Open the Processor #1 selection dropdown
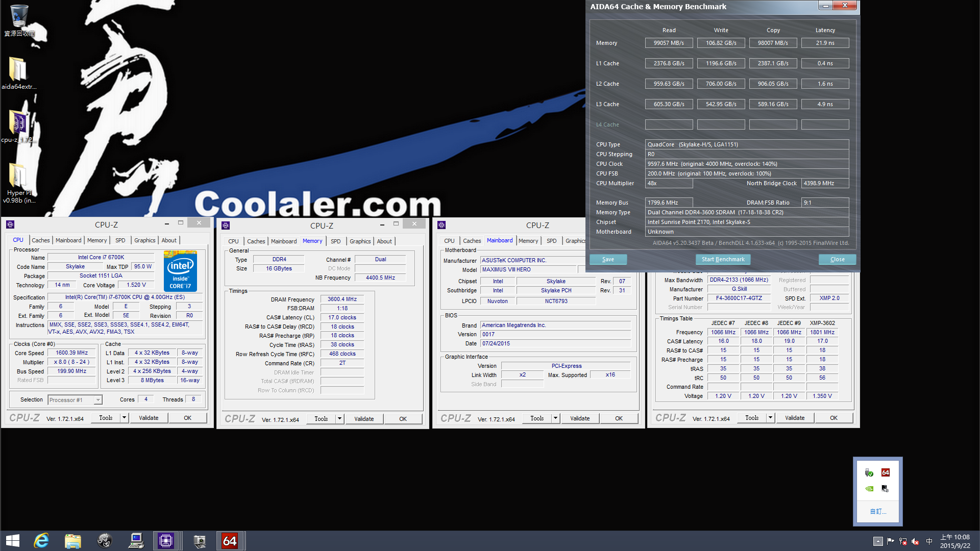This screenshot has height=551, width=980. [98, 400]
